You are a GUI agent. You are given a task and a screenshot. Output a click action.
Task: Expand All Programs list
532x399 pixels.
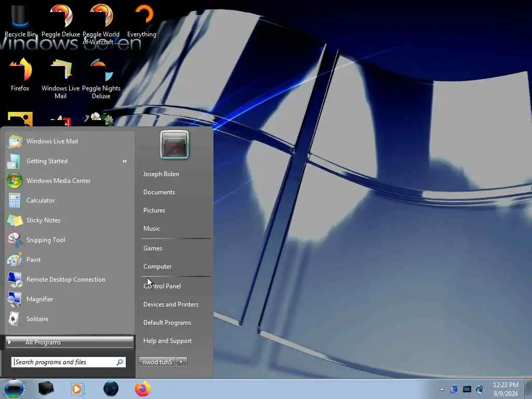[x=70, y=342]
